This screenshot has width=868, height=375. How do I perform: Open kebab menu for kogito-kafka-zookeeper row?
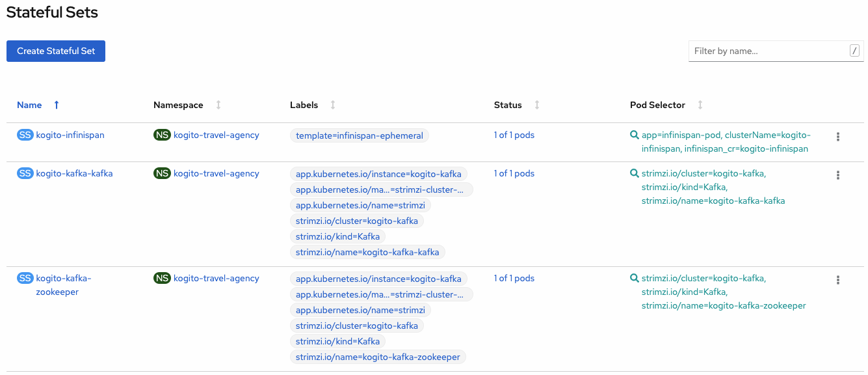tap(838, 280)
